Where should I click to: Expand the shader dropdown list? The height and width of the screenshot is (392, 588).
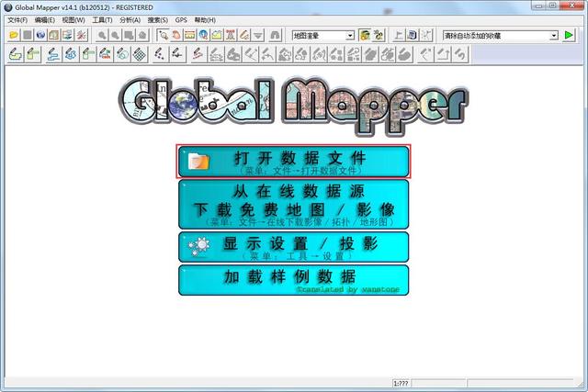click(350, 36)
